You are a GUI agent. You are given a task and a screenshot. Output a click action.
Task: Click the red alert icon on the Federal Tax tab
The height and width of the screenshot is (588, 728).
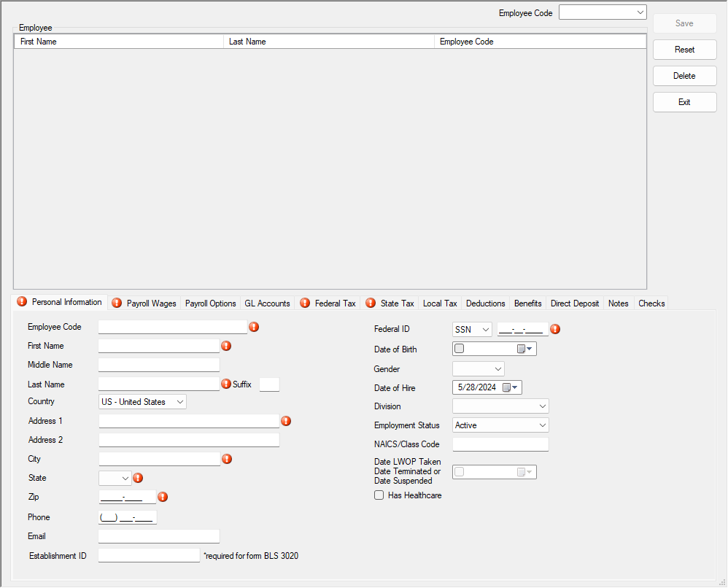[x=305, y=303]
